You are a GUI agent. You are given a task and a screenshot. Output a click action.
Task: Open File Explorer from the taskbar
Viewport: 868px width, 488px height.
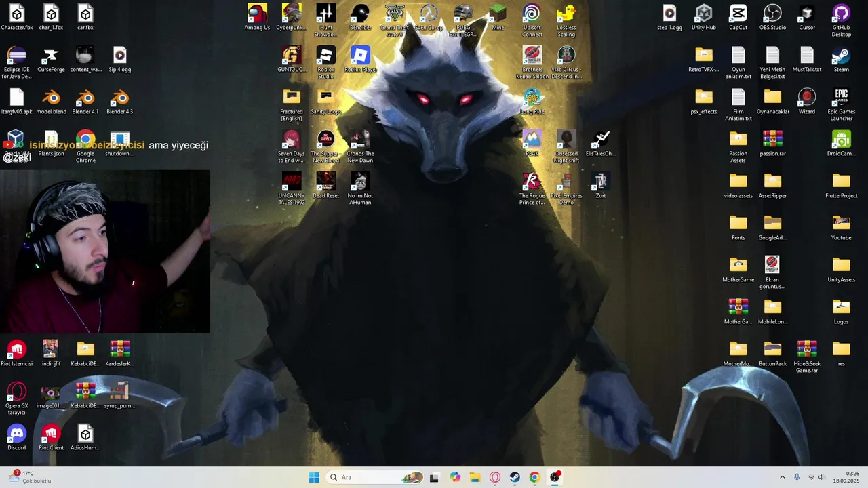click(475, 477)
